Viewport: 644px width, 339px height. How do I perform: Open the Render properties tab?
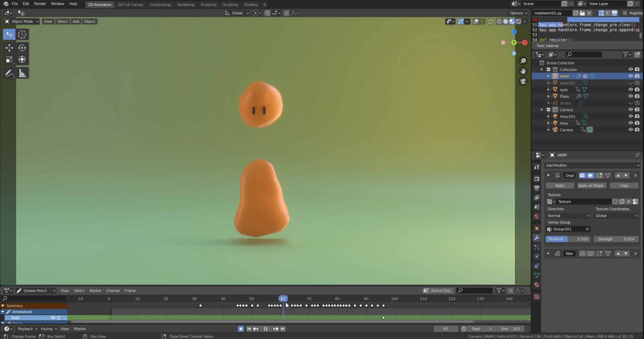point(536,178)
